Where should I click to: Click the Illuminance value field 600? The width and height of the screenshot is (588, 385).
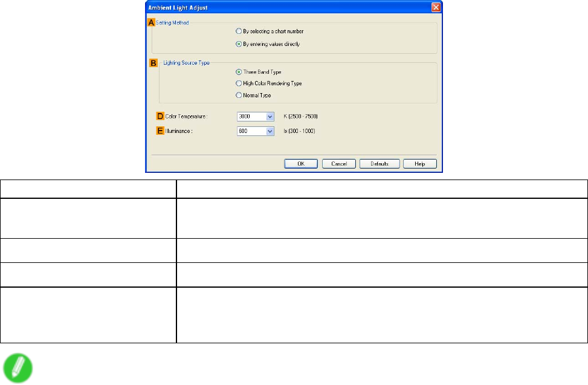251,131
